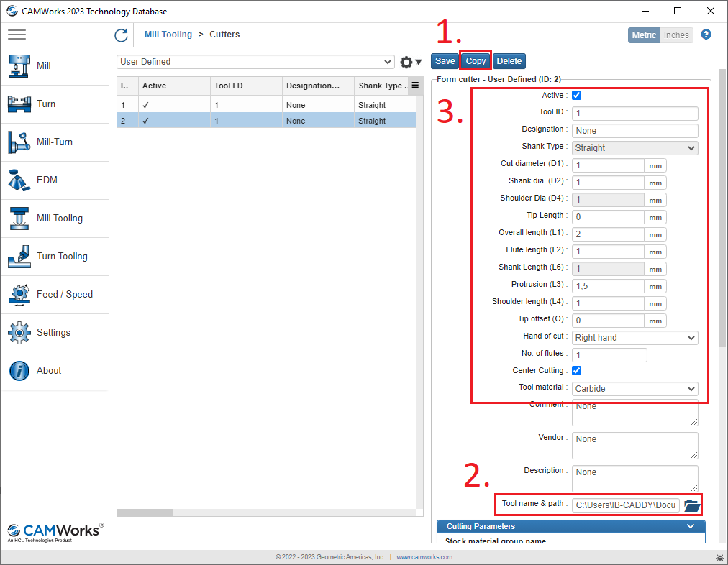This screenshot has height=565, width=728.
Task: Click the Description text area
Action: [634, 479]
